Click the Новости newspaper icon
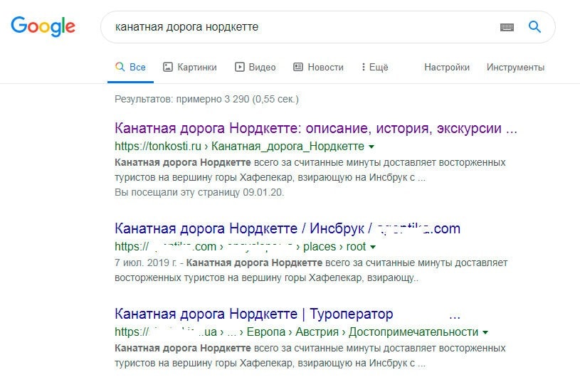Image resolution: width=580 pixels, height=392 pixels. [298, 67]
